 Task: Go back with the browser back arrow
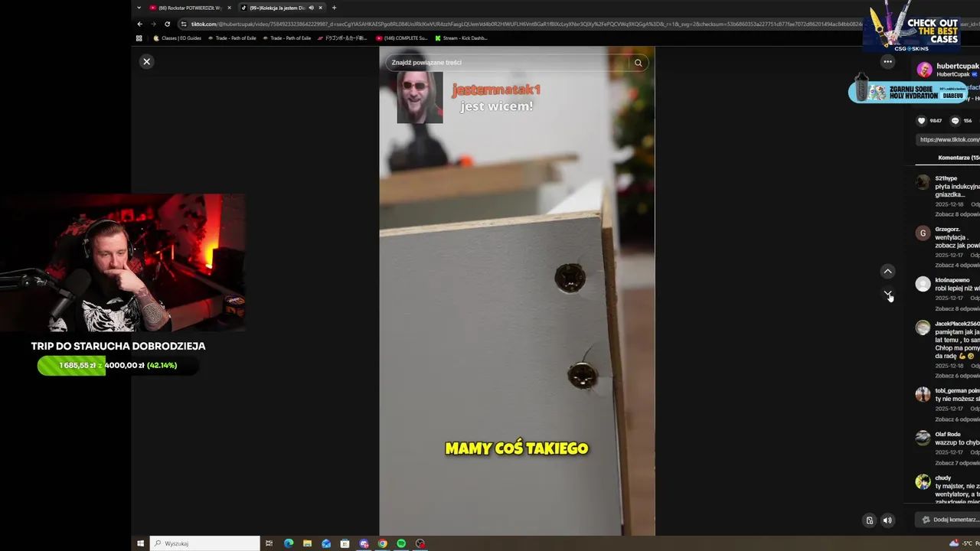139,24
